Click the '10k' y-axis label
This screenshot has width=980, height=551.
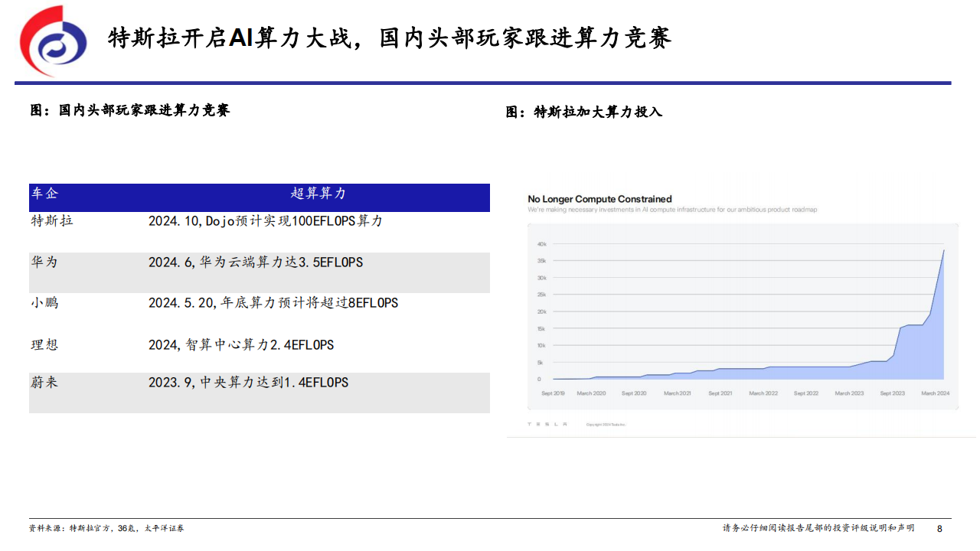click(541, 346)
